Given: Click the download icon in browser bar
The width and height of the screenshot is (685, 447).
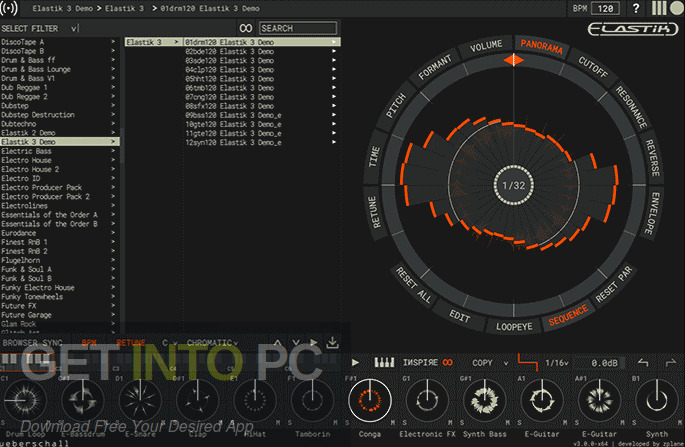Looking at the screenshot, I should tap(332, 343).
